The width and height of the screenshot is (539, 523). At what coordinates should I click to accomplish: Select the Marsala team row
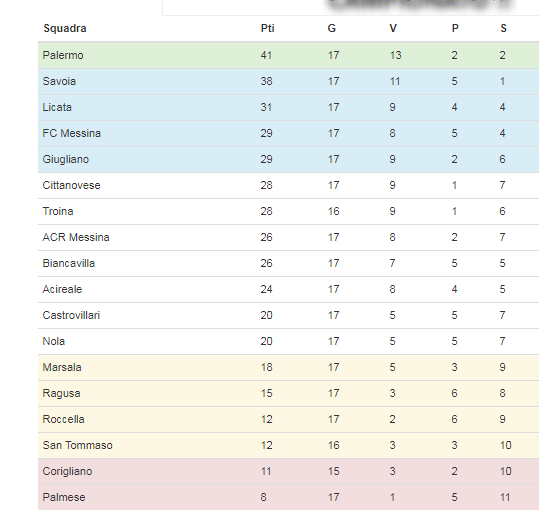coord(288,368)
